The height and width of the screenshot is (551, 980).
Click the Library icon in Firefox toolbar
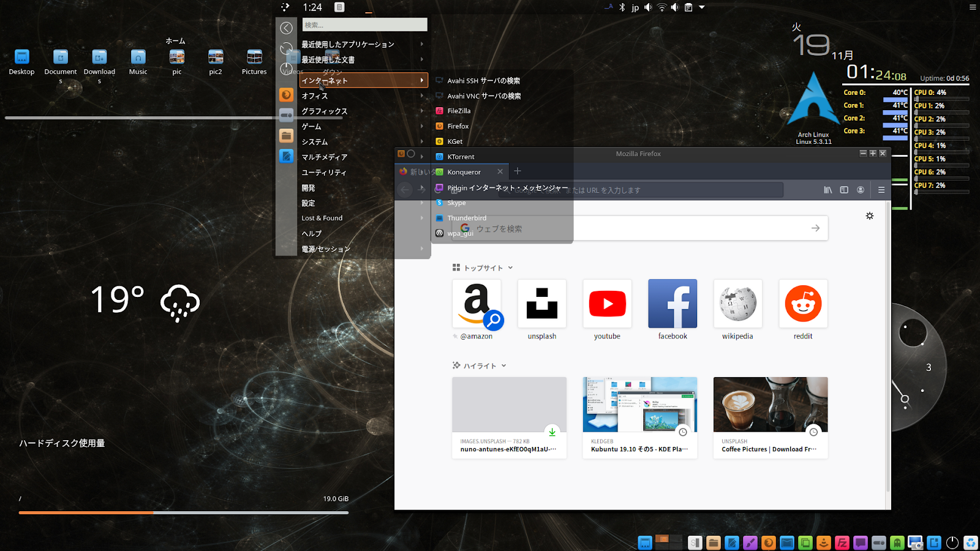click(x=828, y=190)
